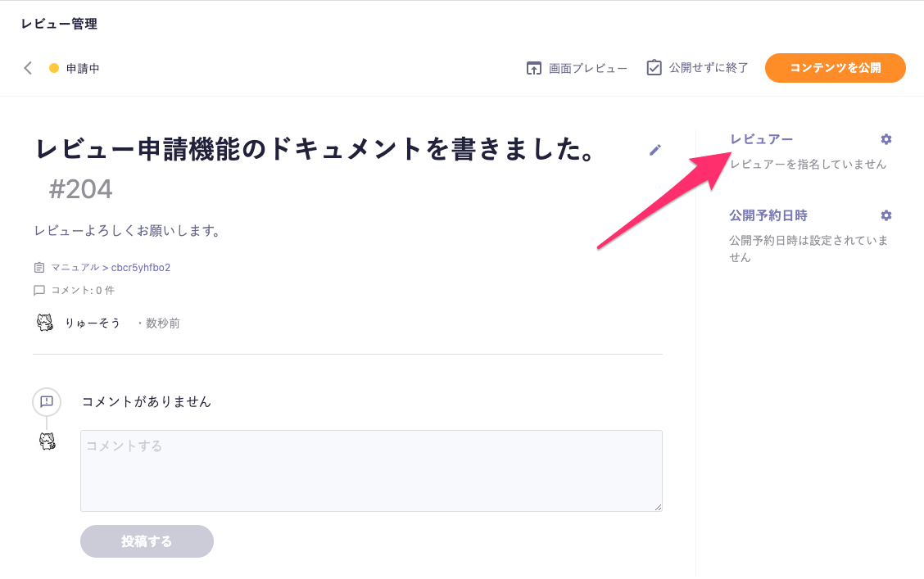Click the commenter avatar beside the textbox
Image resolution: width=924 pixels, height=579 pixels.
click(48, 441)
